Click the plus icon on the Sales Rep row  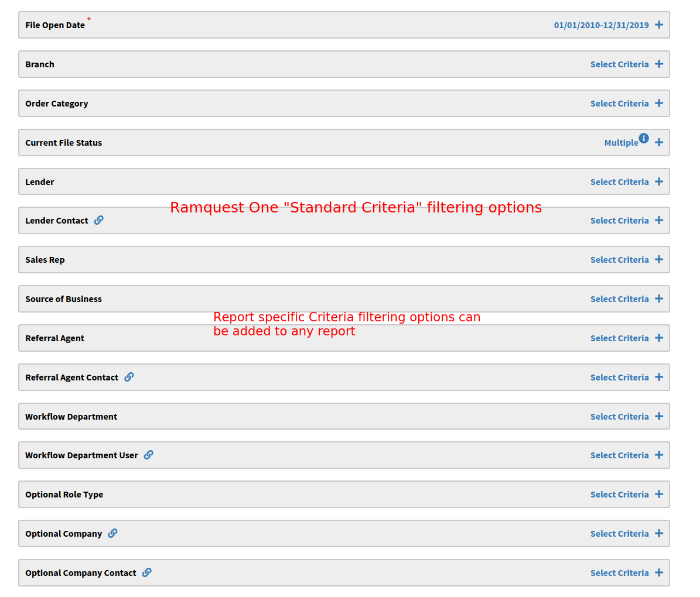tap(659, 259)
